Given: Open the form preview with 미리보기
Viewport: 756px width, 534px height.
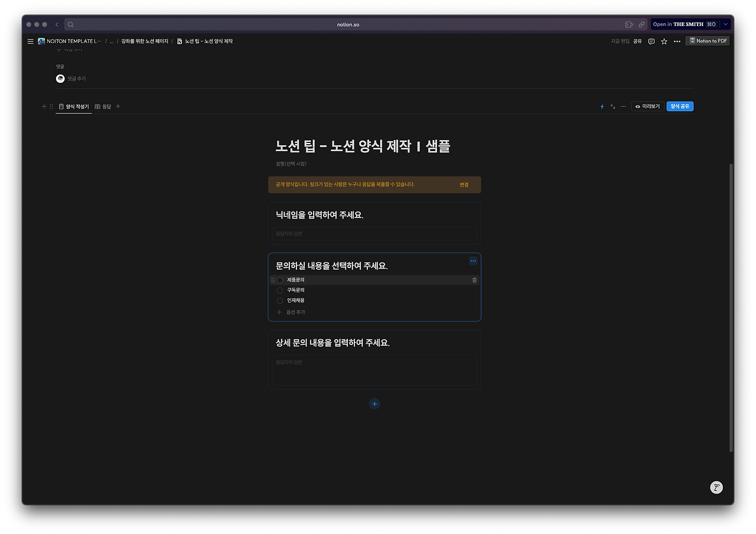Looking at the screenshot, I should (x=647, y=106).
